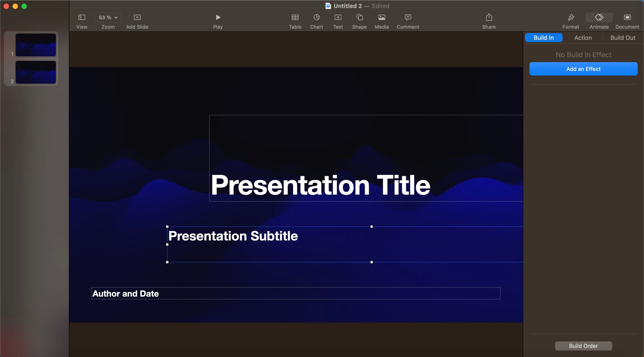The width and height of the screenshot is (644, 357).
Task: Click the View icon in toolbar
Action: coord(81,17)
